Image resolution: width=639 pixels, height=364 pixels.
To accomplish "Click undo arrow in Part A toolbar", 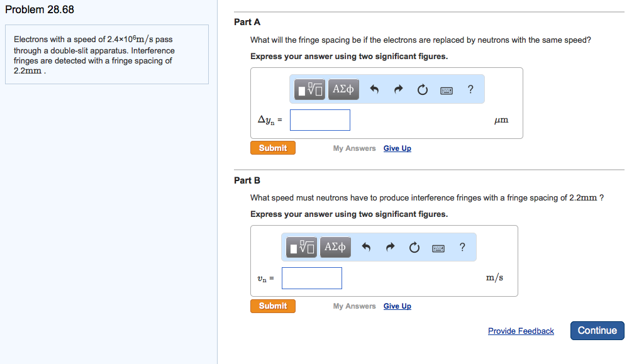I will point(374,90).
